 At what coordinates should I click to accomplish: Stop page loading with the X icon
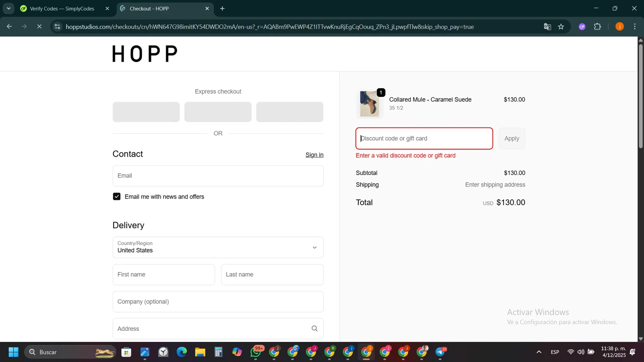click(39, 27)
